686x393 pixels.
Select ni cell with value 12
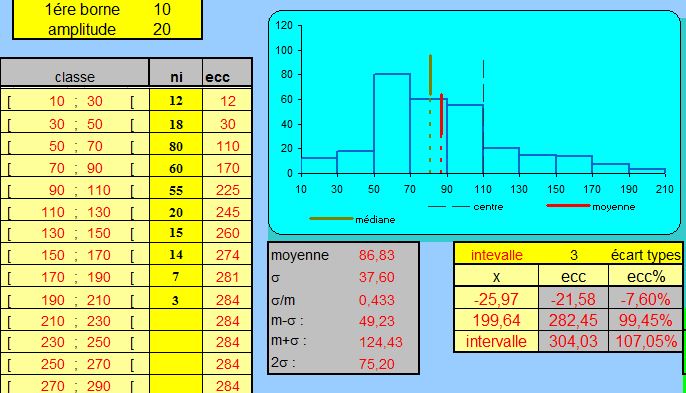point(176,101)
